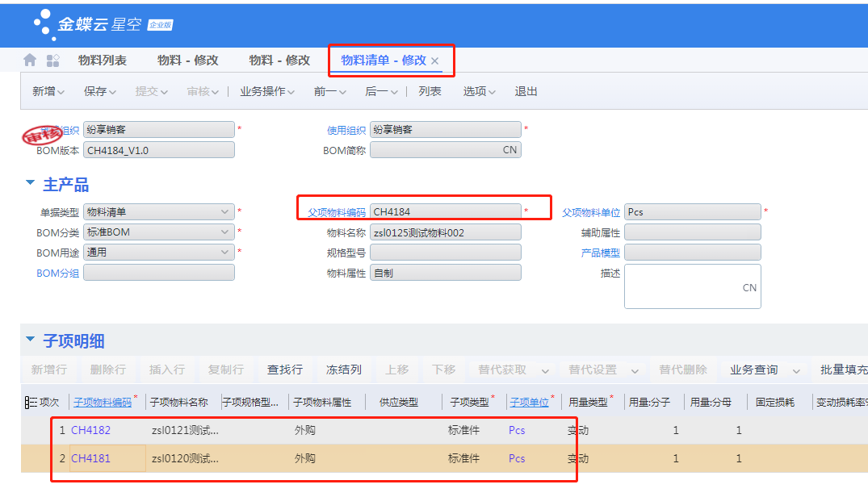Click the 使用组织 label link

coord(346,131)
